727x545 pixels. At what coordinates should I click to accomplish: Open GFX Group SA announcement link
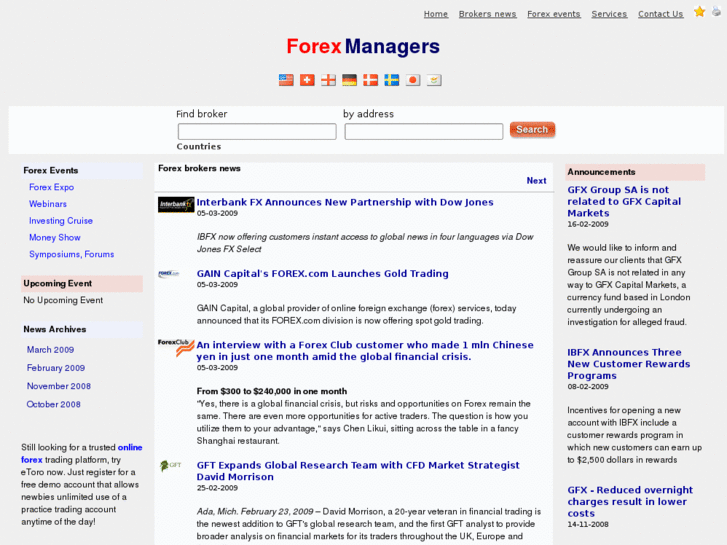coord(624,201)
